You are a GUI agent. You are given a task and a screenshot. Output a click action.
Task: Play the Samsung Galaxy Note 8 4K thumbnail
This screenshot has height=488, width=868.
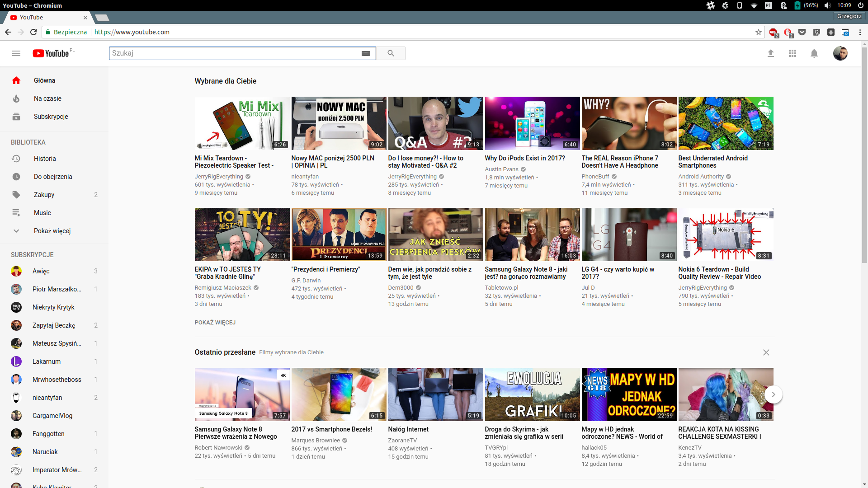coord(242,394)
